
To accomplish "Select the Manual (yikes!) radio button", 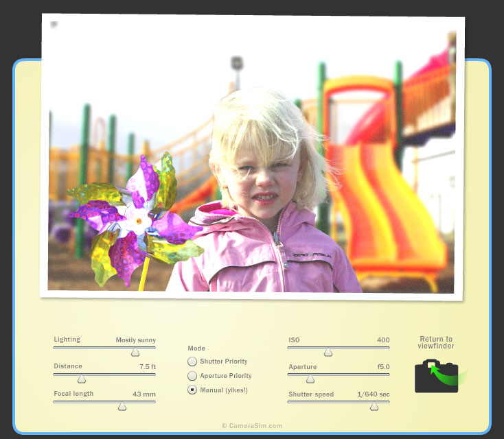I will (x=192, y=390).
